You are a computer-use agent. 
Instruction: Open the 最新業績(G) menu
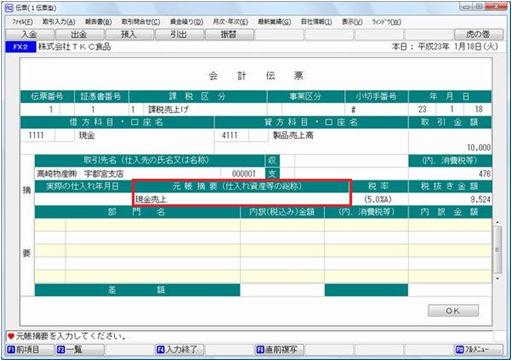(274, 22)
